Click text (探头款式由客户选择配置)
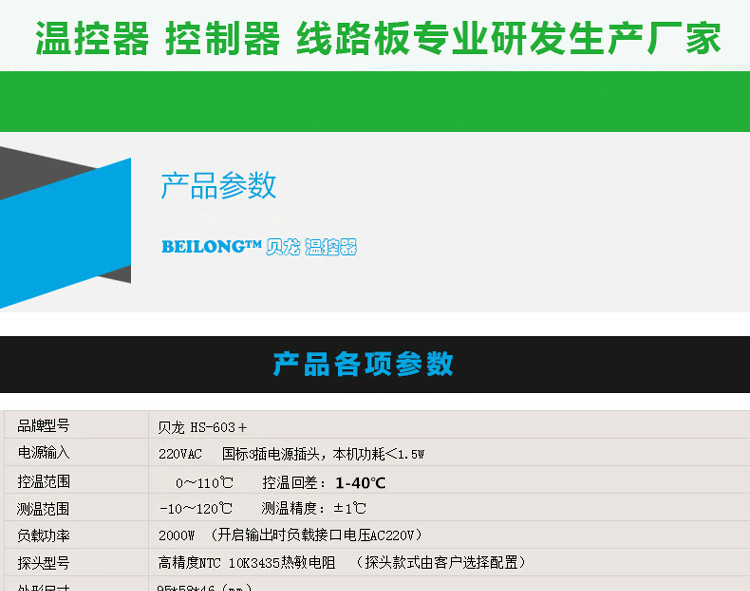The height and width of the screenshot is (591, 750). (441, 562)
